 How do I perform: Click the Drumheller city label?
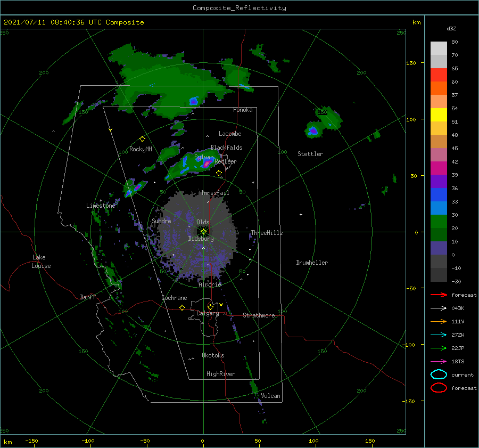point(312,263)
